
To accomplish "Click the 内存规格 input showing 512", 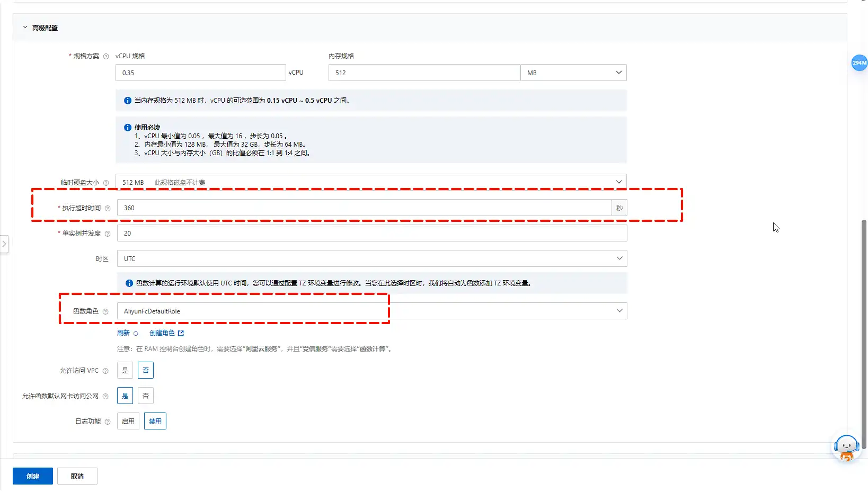I will (424, 73).
